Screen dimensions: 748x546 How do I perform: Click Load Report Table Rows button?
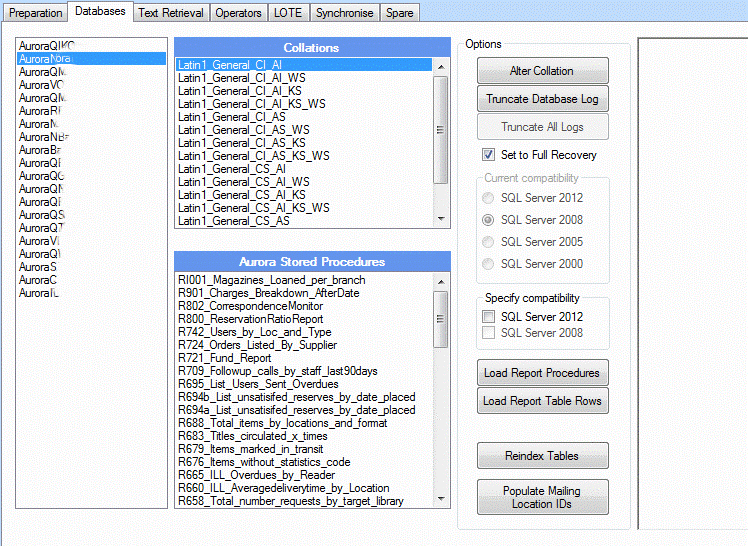(542, 401)
